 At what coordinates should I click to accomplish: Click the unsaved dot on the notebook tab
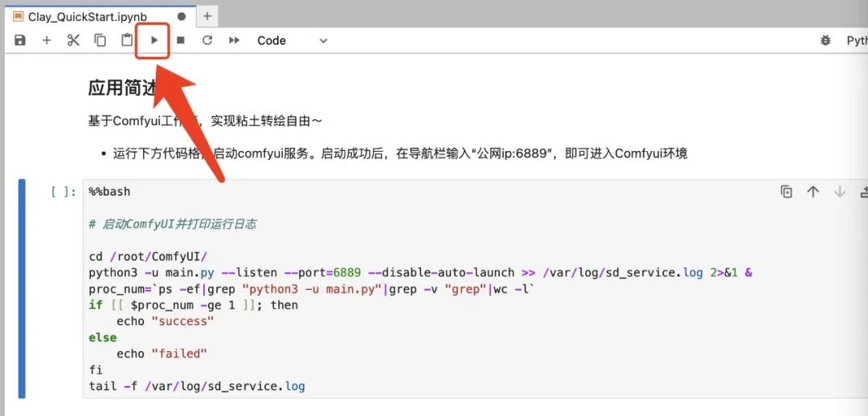[x=181, y=17]
